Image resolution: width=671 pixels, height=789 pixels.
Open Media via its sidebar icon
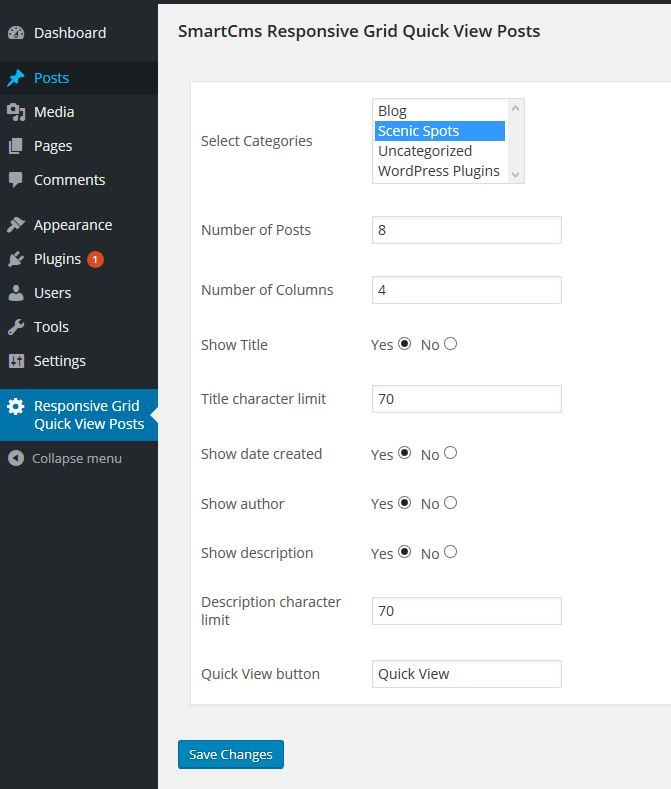15,112
